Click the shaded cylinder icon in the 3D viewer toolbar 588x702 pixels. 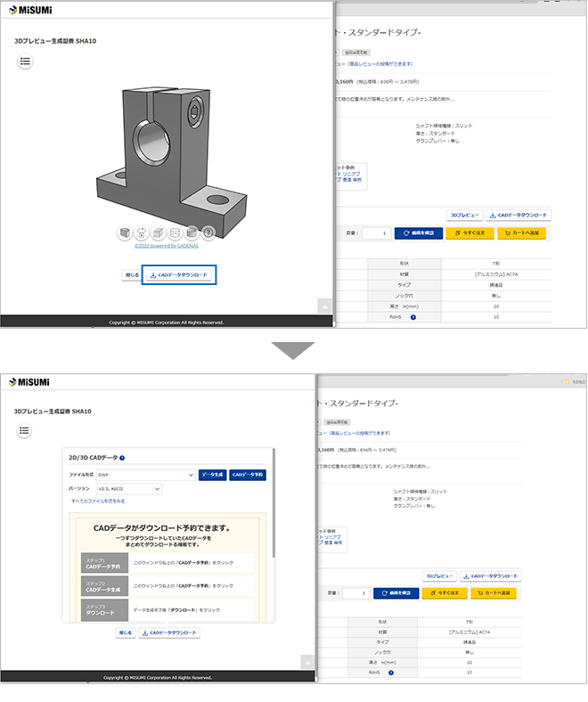click(x=192, y=233)
